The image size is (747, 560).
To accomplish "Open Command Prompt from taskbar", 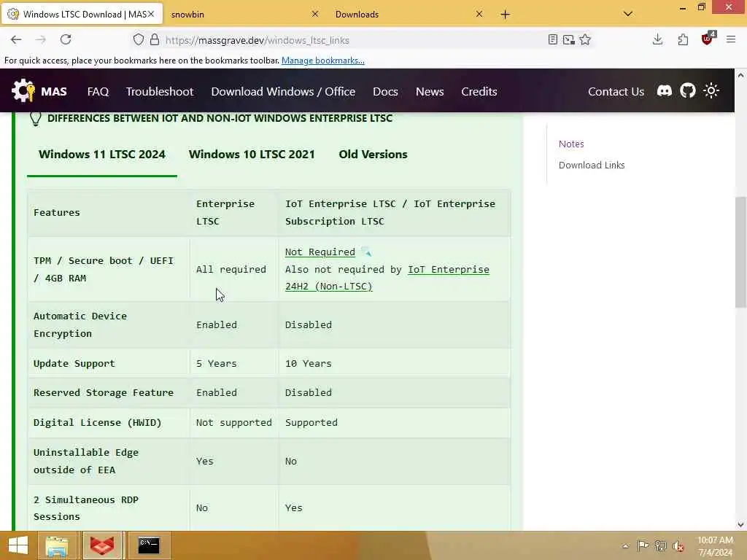I will (x=148, y=545).
